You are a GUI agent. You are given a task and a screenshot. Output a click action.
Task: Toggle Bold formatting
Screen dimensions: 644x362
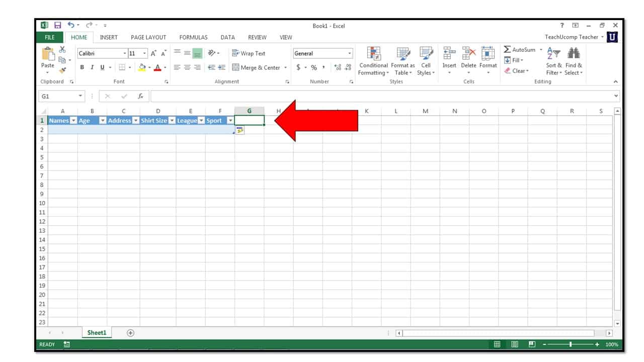[82, 67]
